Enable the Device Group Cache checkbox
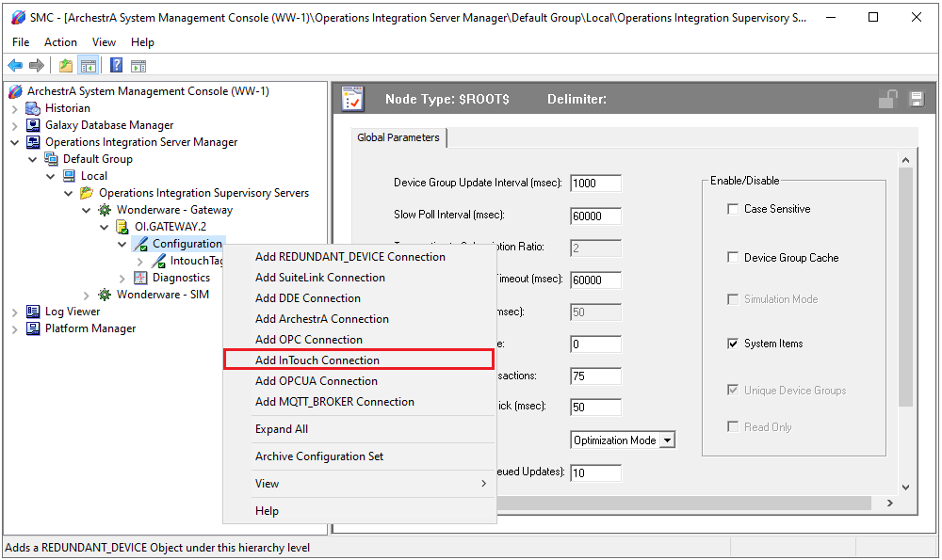The image size is (942, 560). coord(733,258)
